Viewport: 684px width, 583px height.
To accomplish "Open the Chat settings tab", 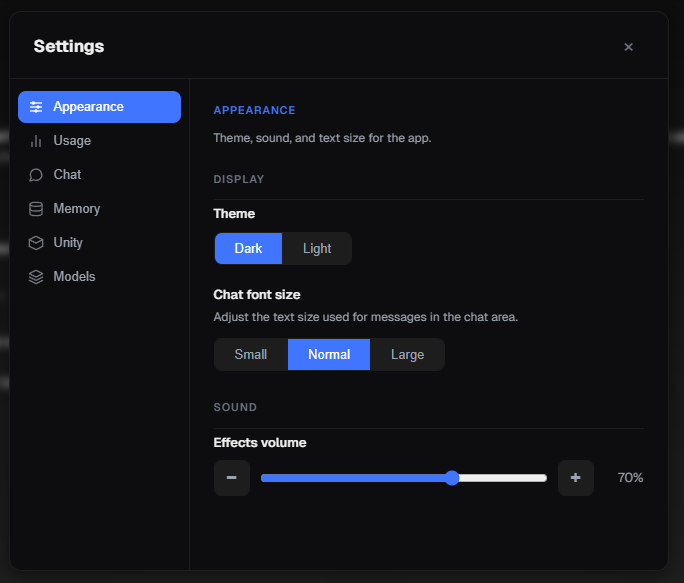I will pos(99,175).
